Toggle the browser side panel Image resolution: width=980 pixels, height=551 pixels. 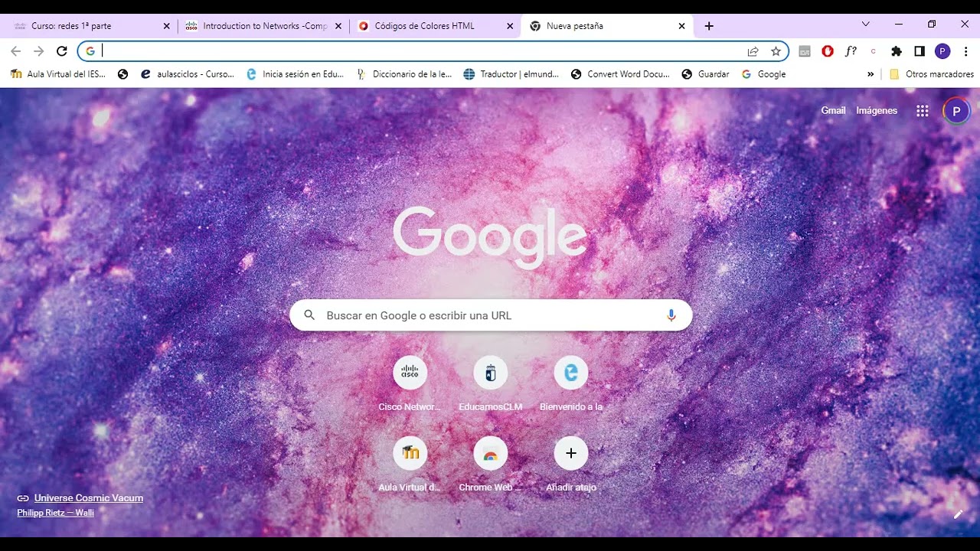click(x=920, y=51)
